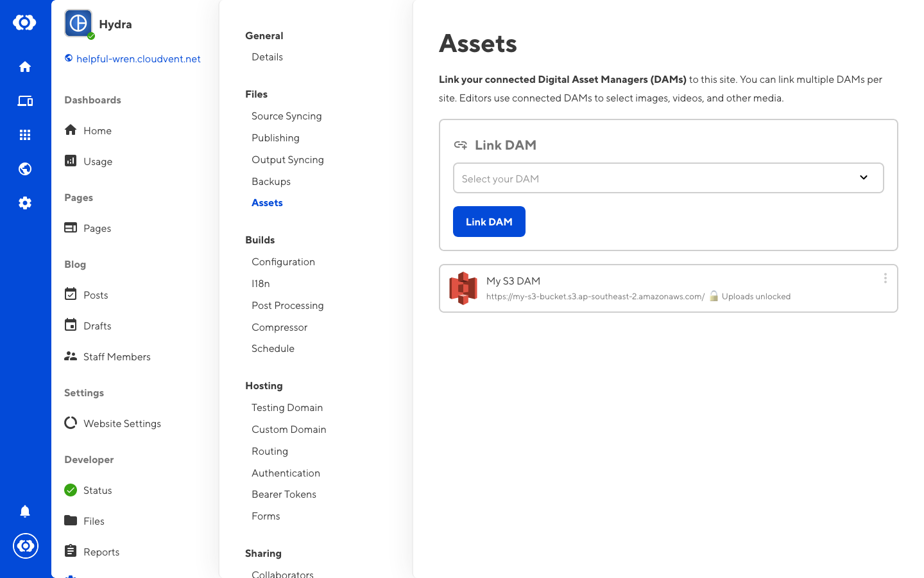
Task: Click the devices icon in blue sidebar
Action: (x=25, y=101)
